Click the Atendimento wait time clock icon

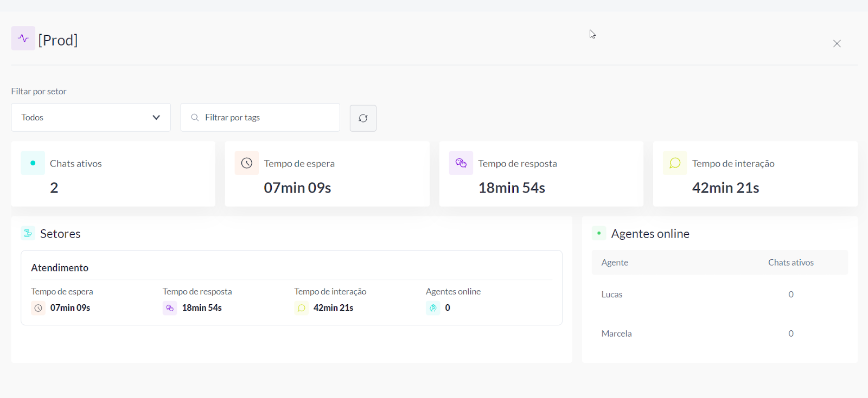click(39, 308)
